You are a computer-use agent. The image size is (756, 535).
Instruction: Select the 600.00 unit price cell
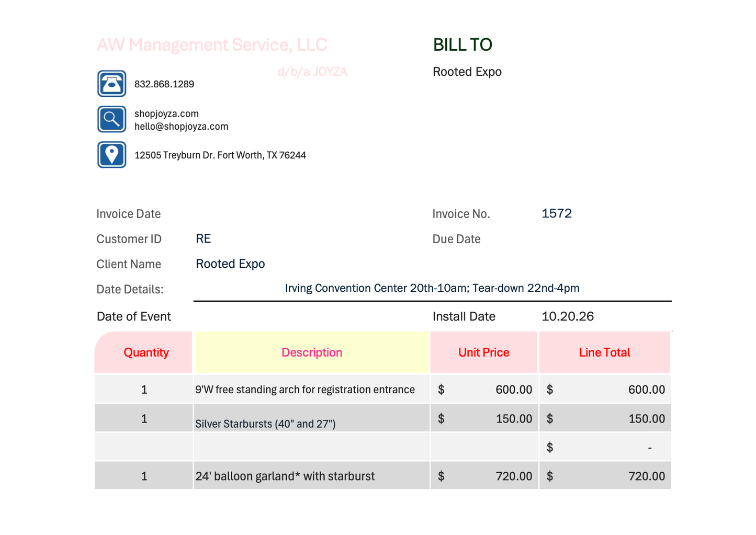pyautogui.click(x=484, y=389)
